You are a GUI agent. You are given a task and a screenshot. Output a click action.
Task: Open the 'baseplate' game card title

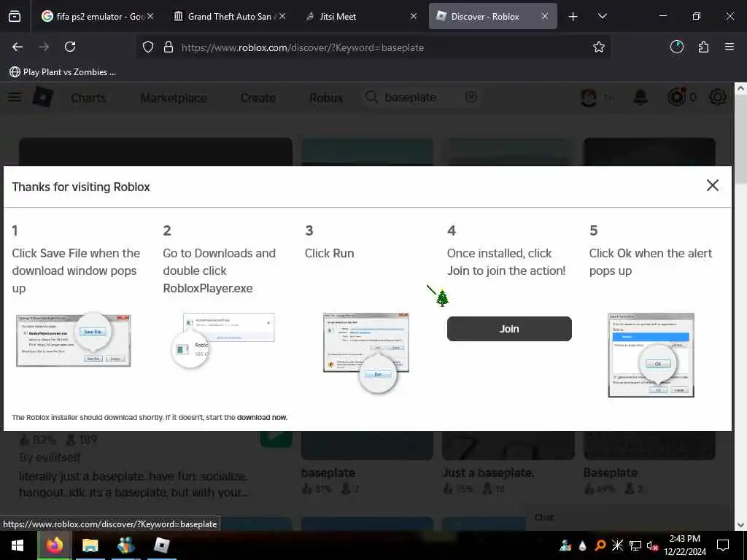coord(328,472)
